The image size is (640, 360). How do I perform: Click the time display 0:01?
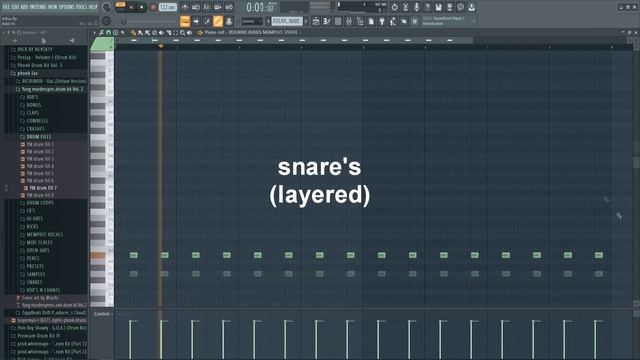260,7
